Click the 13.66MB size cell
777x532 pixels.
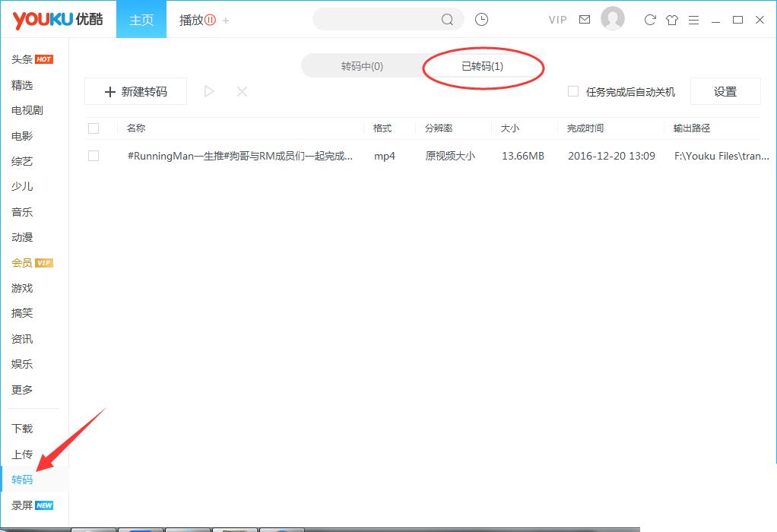pos(523,156)
